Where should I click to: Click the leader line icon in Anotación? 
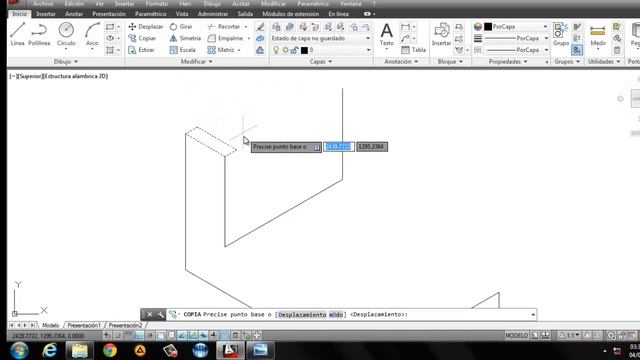pos(405,38)
